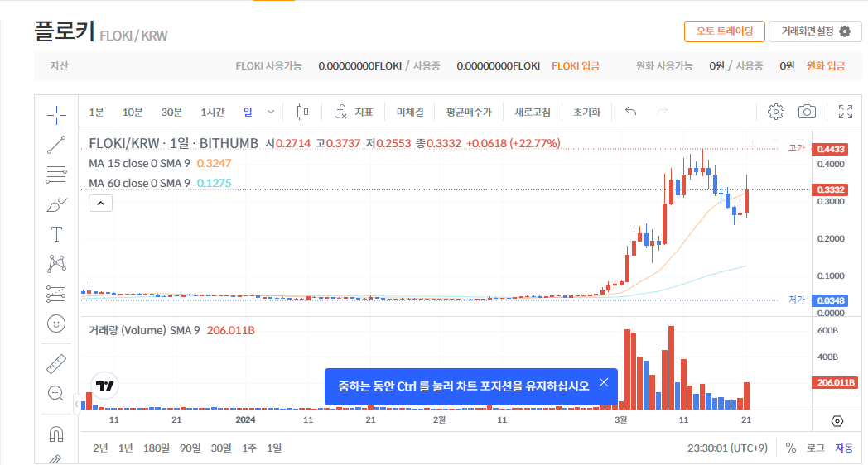Toggle 자동 auto scale
The image size is (868, 465).
point(844,448)
